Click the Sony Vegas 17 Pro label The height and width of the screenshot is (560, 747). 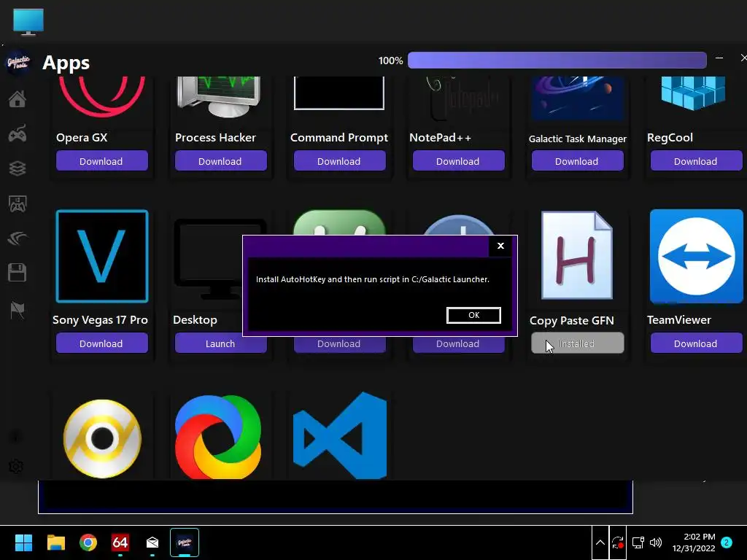click(x=100, y=320)
